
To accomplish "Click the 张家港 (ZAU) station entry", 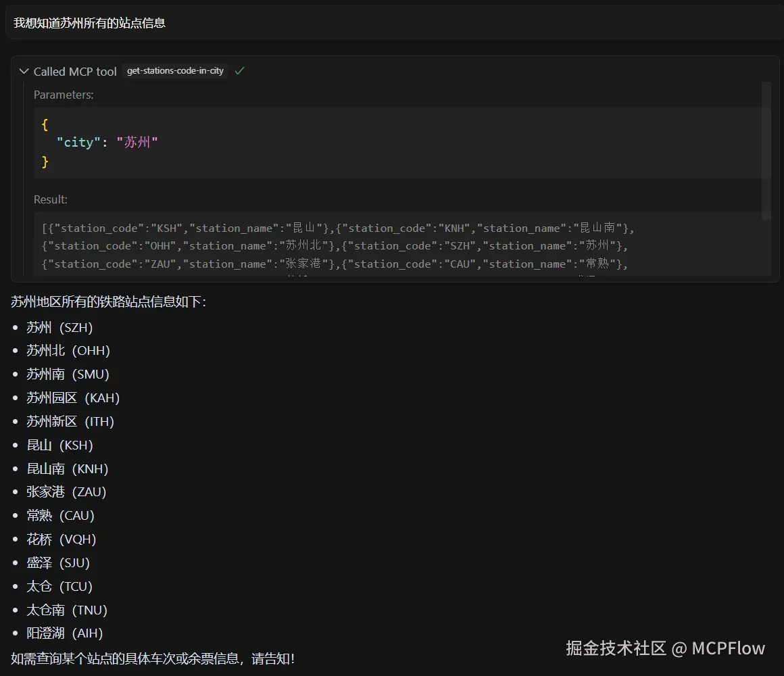I will (67, 491).
